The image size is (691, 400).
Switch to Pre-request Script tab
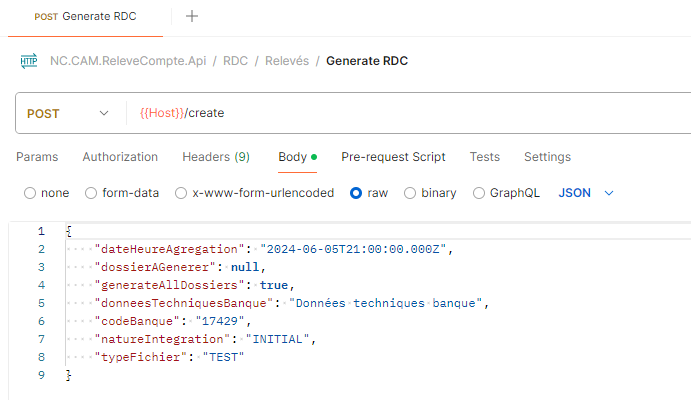[393, 157]
